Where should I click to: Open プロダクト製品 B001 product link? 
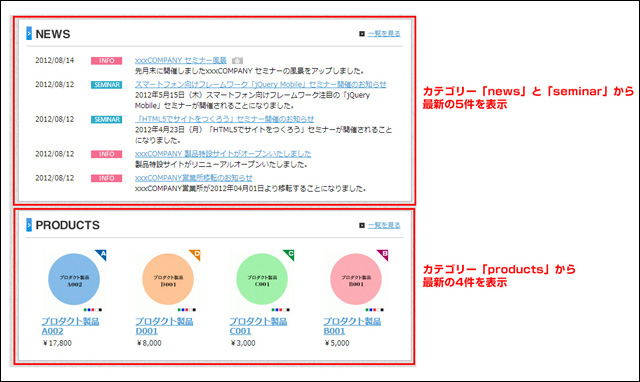352,326
